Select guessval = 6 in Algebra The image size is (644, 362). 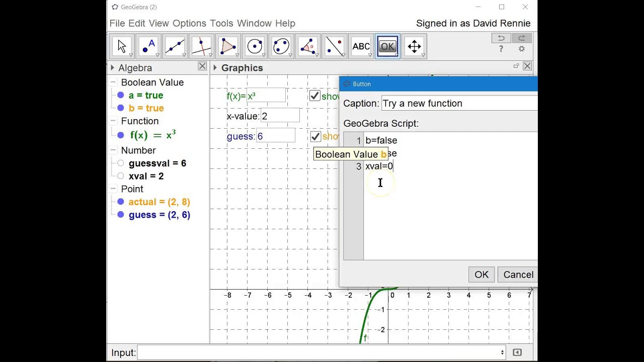click(157, 163)
